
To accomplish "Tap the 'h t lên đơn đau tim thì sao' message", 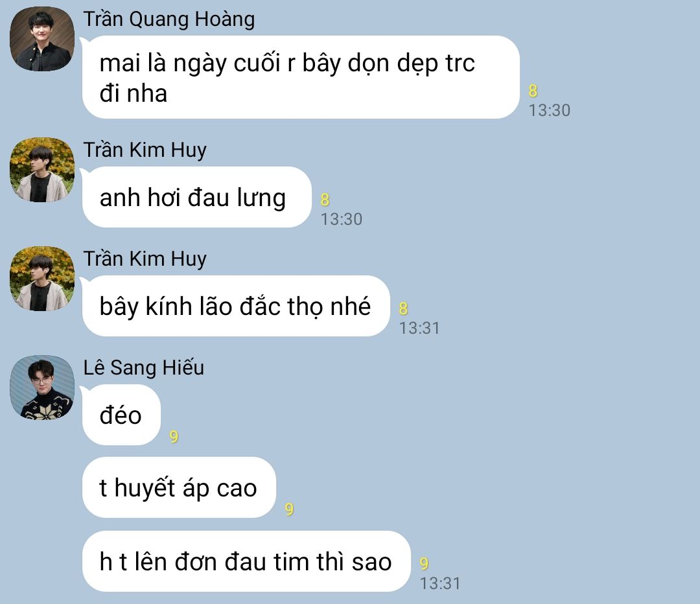I will (246, 561).
